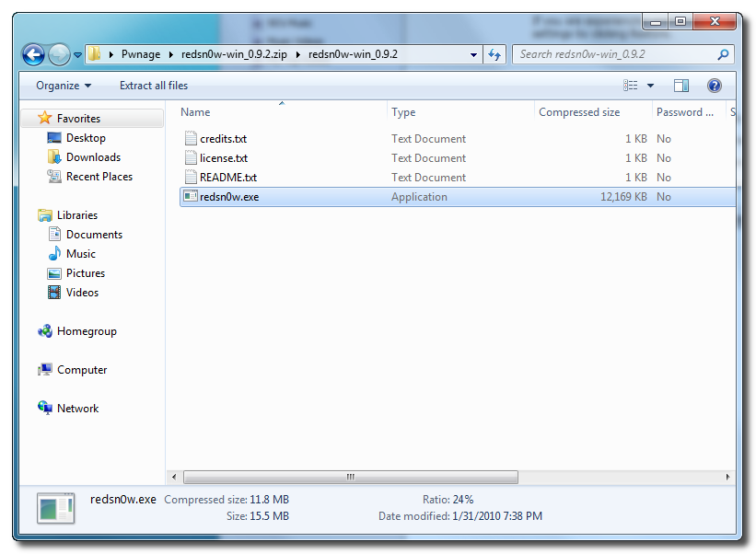Viewport: 756px width, 554px height.
Task: Click the Desktop monitor icon
Action: click(54, 138)
